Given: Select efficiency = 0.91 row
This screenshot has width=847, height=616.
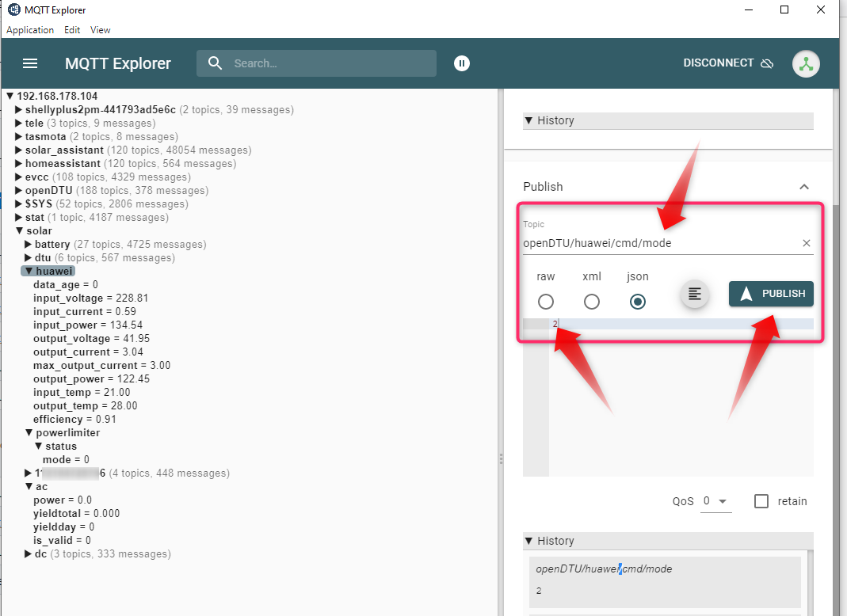Looking at the screenshot, I should point(74,420).
